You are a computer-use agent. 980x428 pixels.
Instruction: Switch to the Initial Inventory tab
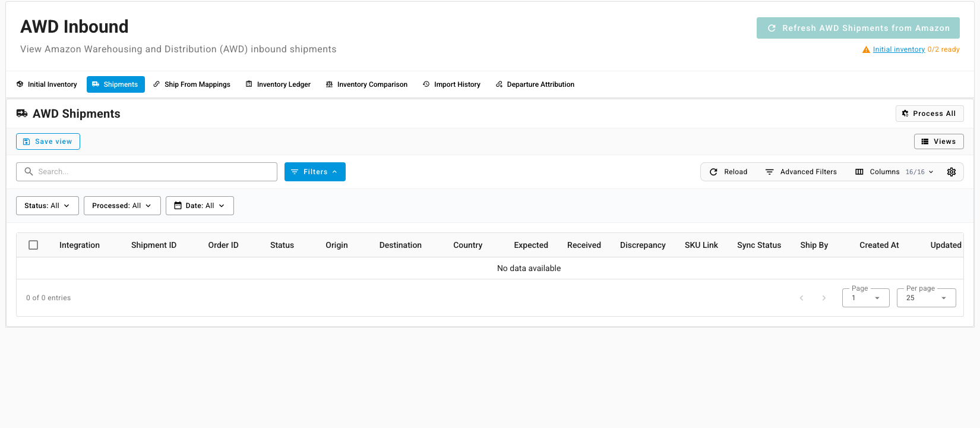(x=47, y=84)
